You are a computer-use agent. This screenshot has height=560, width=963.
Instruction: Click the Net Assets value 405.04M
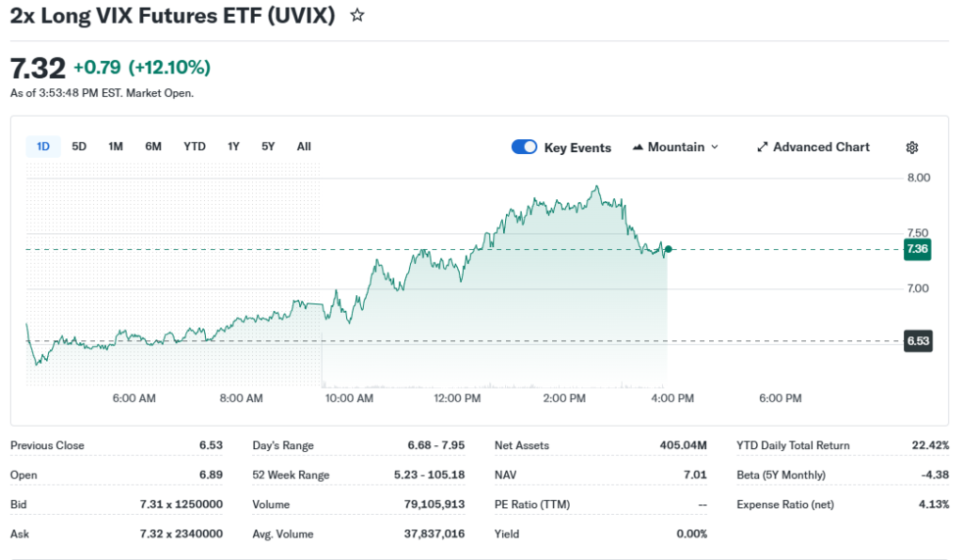coord(683,445)
